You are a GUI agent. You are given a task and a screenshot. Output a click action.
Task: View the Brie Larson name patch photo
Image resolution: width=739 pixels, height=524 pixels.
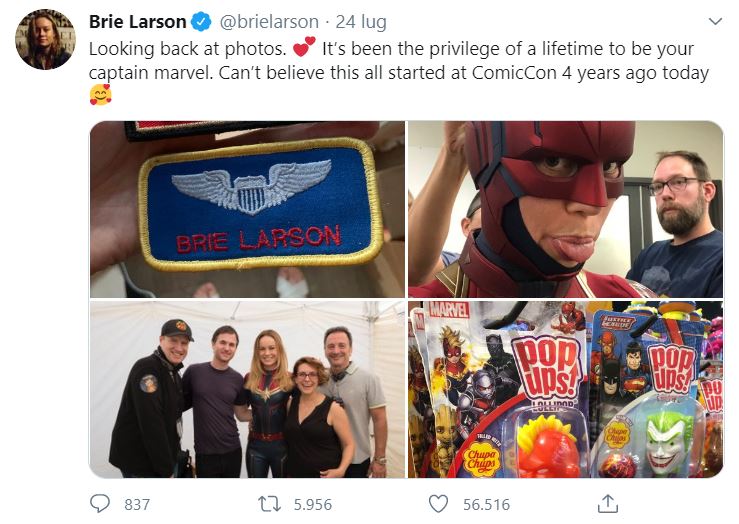click(x=247, y=209)
